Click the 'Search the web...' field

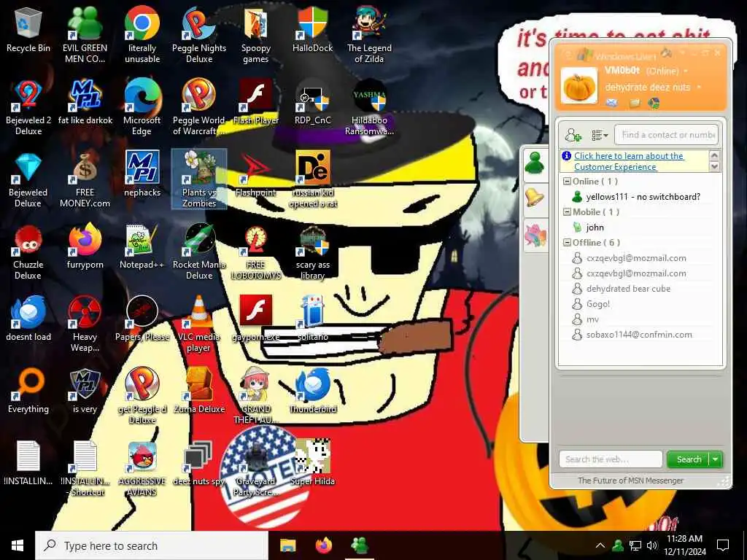[x=611, y=459]
